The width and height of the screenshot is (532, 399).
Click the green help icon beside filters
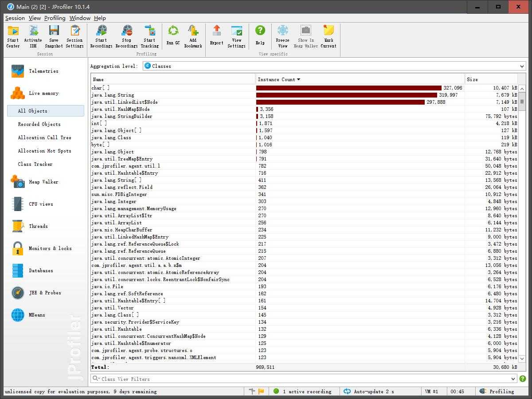522,379
